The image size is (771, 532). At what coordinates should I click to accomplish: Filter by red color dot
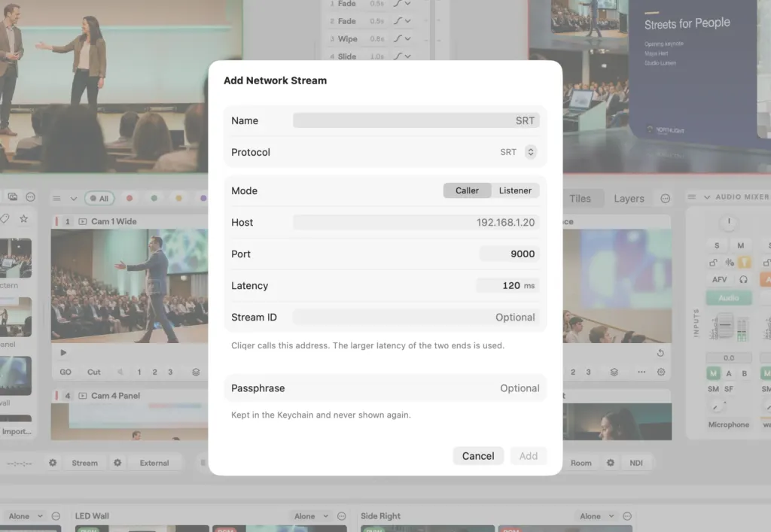pos(130,199)
